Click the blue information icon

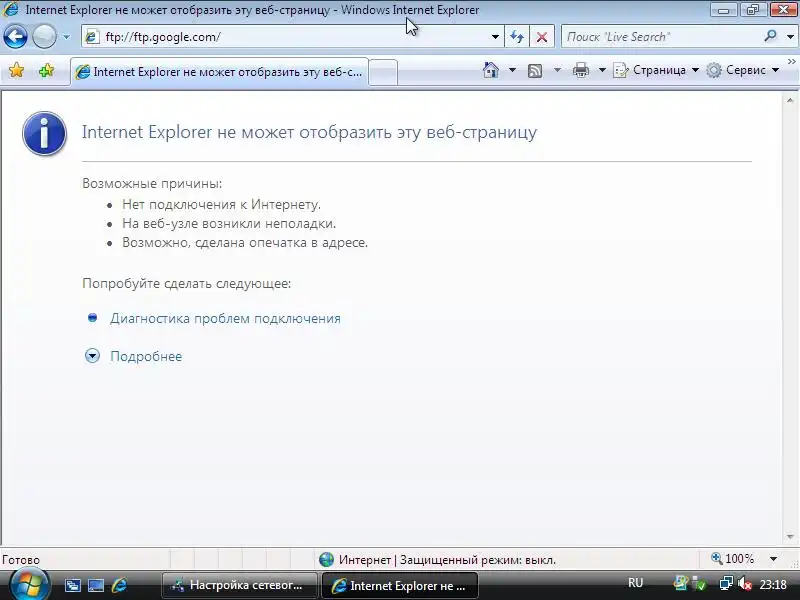coord(44,133)
